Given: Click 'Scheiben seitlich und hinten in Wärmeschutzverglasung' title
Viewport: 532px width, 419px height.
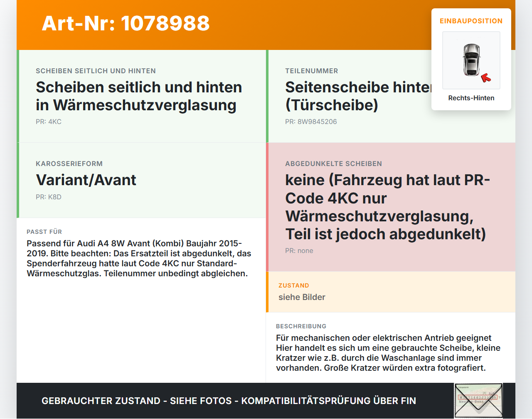Looking at the screenshot, I should coord(139,96).
